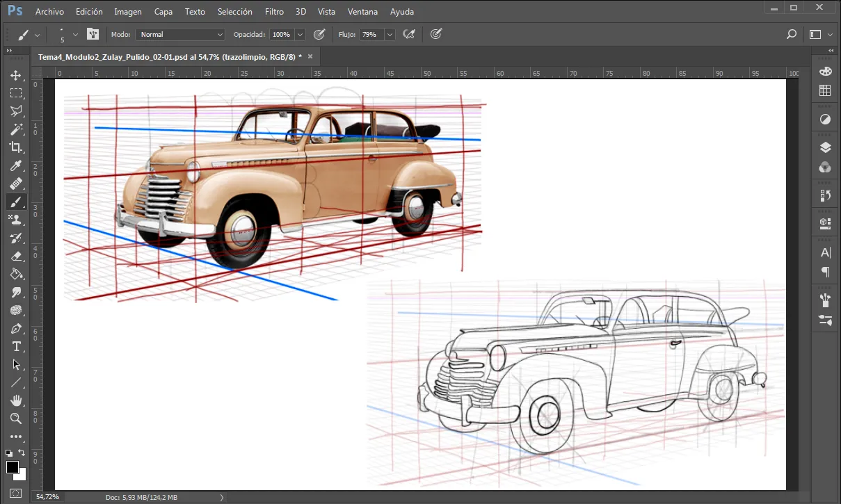The image size is (841, 504).
Task: Select the Clone Stamp tool
Action: [x=16, y=220]
